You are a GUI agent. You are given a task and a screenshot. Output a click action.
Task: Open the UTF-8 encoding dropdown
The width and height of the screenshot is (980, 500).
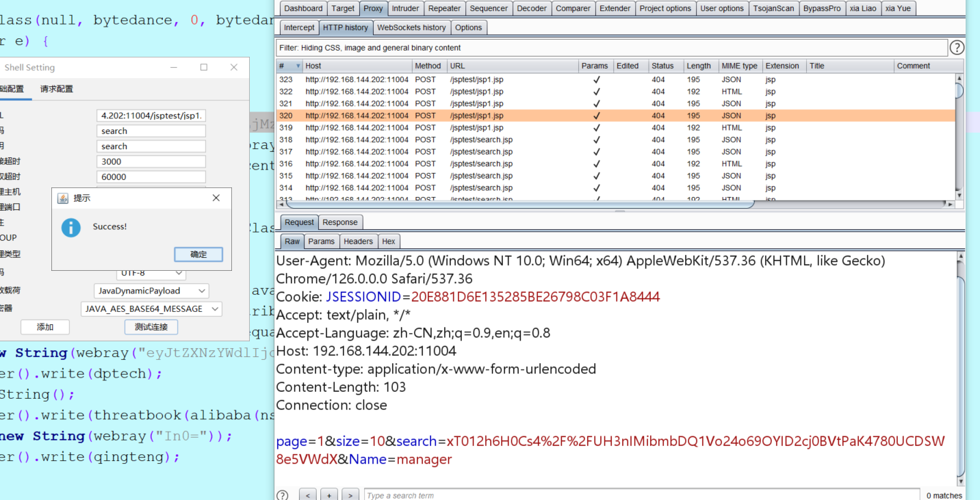pos(151,273)
